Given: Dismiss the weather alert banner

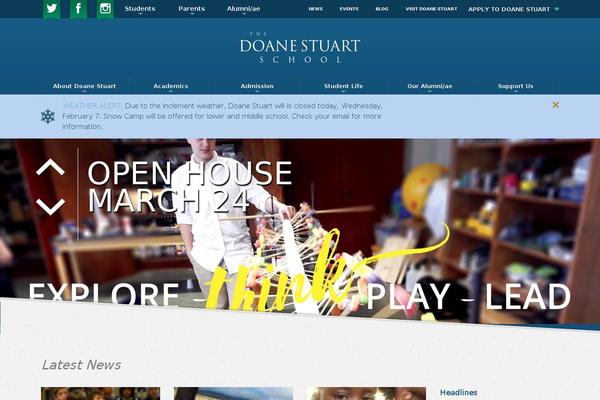Looking at the screenshot, I should pos(556,105).
